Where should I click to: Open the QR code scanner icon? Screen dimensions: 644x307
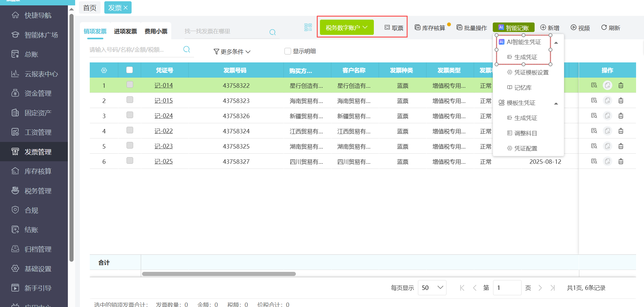click(308, 27)
